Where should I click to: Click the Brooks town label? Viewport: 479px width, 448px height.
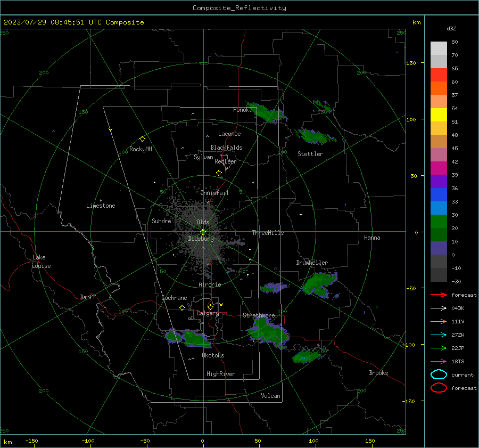tap(378, 373)
